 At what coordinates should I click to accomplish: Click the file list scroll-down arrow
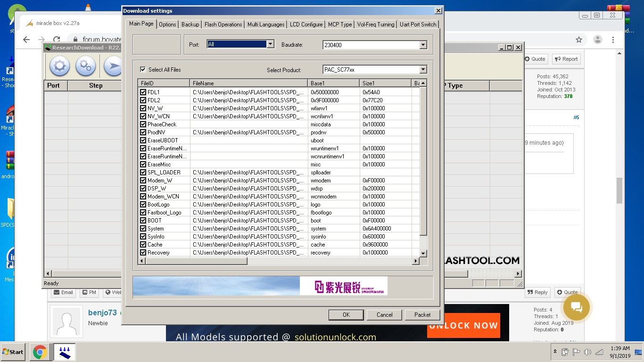click(x=423, y=253)
